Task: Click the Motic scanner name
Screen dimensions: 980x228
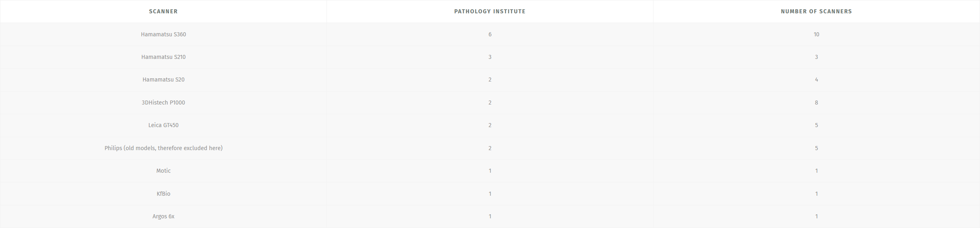Action: (x=163, y=171)
